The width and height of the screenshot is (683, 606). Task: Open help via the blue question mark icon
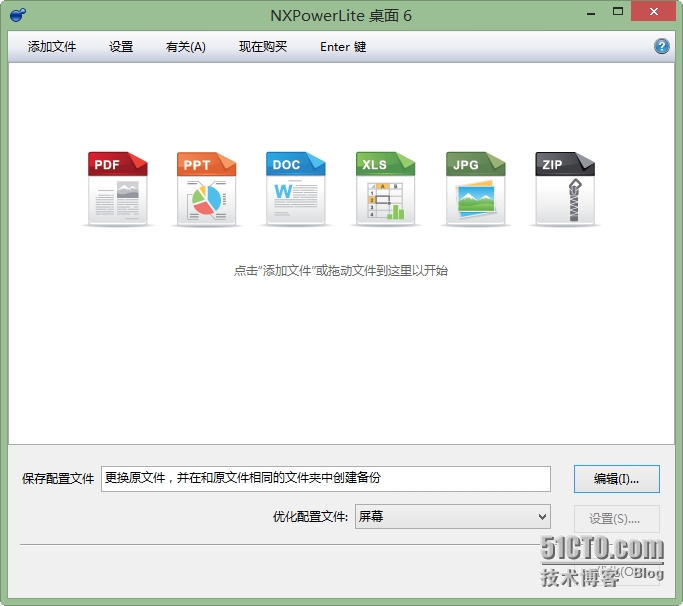pos(662,46)
